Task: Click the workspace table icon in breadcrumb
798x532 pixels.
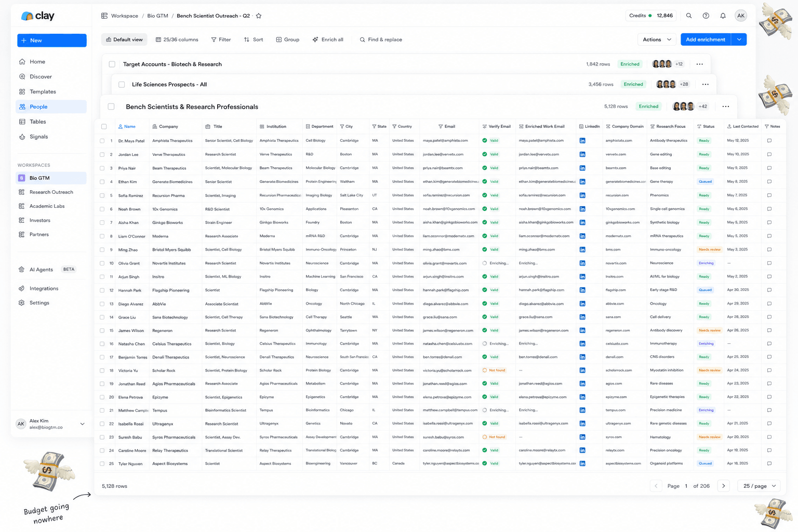Action: pyautogui.click(x=104, y=16)
